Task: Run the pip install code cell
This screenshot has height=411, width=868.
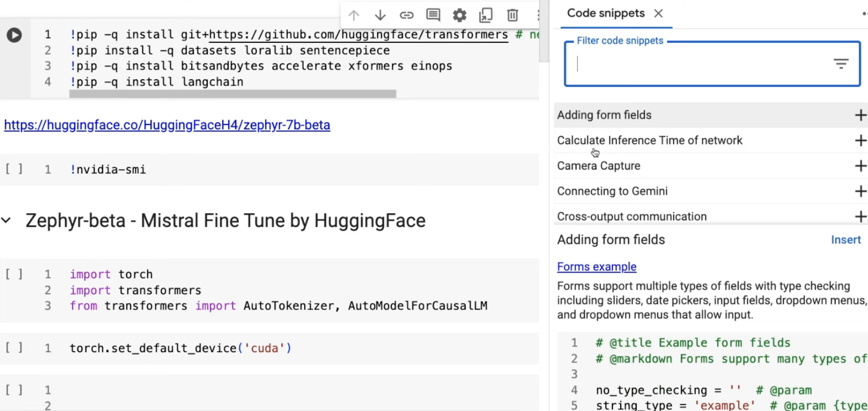Action: click(x=14, y=35)
